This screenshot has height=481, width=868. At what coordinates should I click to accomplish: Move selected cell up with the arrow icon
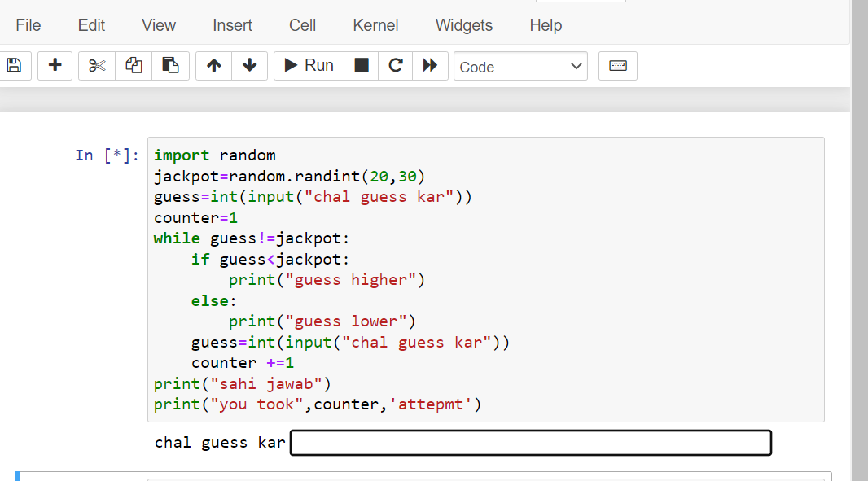(x=213, y=66)
